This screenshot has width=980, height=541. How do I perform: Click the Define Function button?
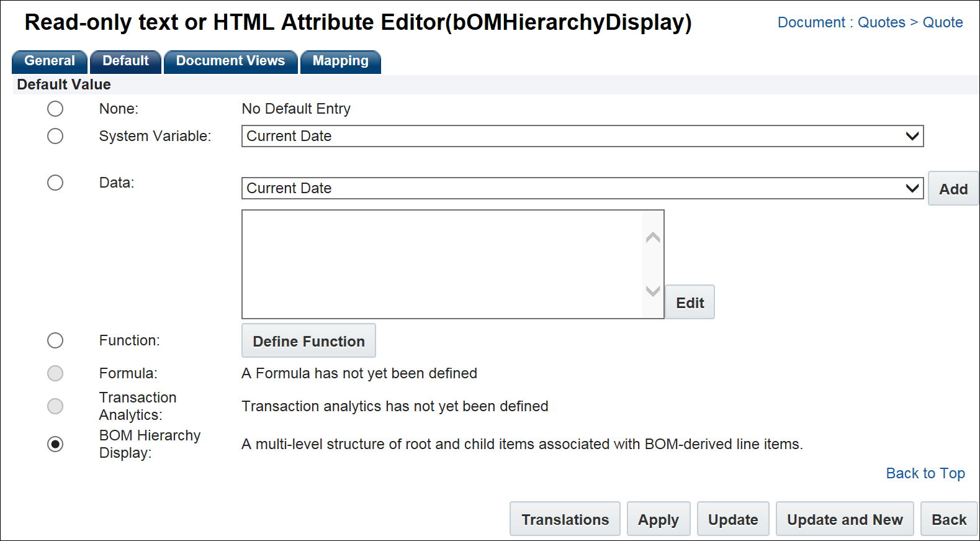308,341
